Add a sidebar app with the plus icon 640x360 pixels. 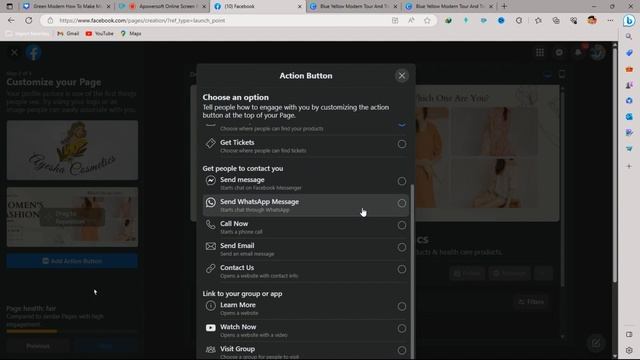[629, 166]
